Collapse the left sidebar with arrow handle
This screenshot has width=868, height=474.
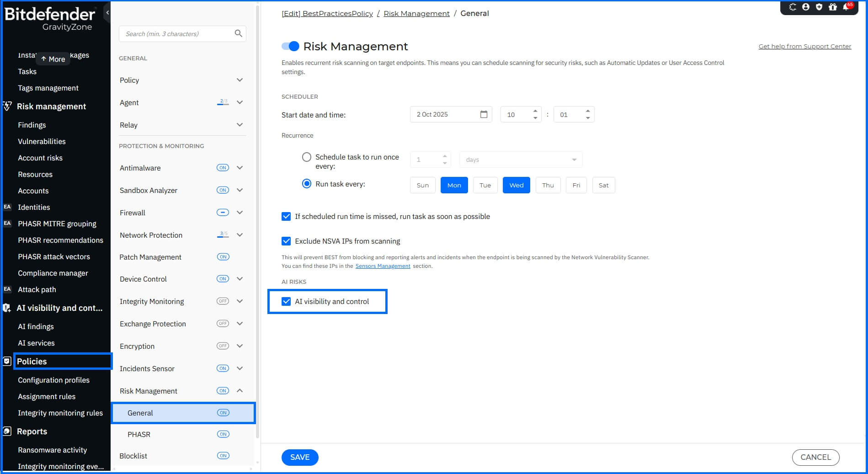(x=107, y=12)
